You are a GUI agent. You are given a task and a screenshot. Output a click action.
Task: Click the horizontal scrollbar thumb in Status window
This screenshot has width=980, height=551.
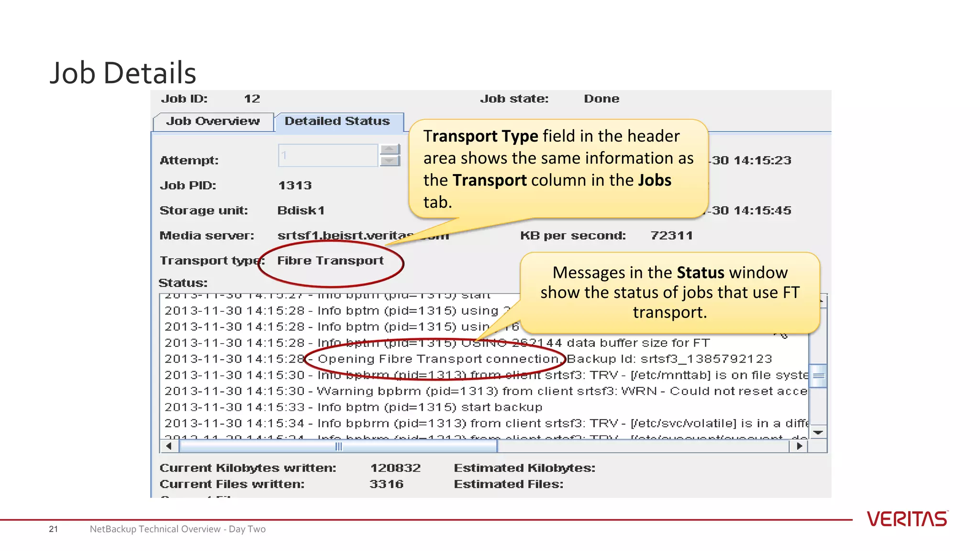click(x=338, y=446)
